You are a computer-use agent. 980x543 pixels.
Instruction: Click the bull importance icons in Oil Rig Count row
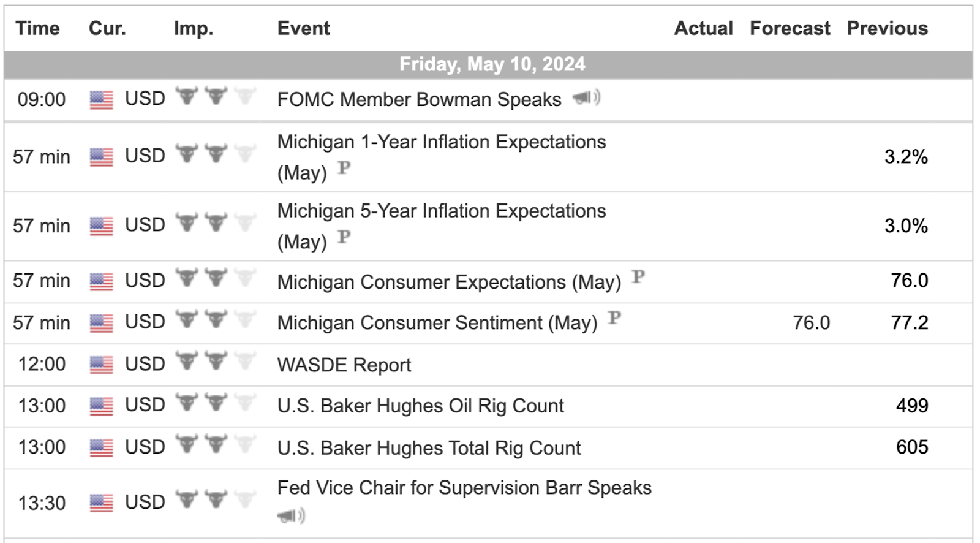pyautogui.click(x=216, y=403)
